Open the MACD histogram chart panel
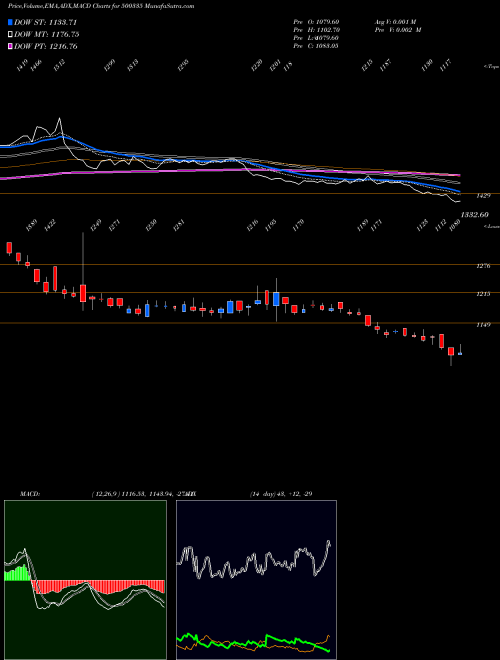This screenshot has height=660, width=500. pos(85,580)
